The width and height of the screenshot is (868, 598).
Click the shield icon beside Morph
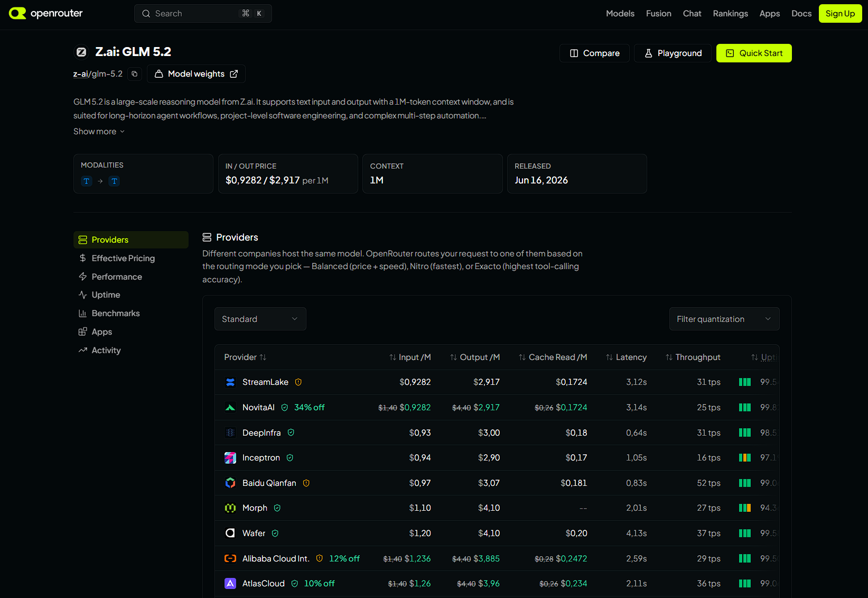[x=277, y=508]
